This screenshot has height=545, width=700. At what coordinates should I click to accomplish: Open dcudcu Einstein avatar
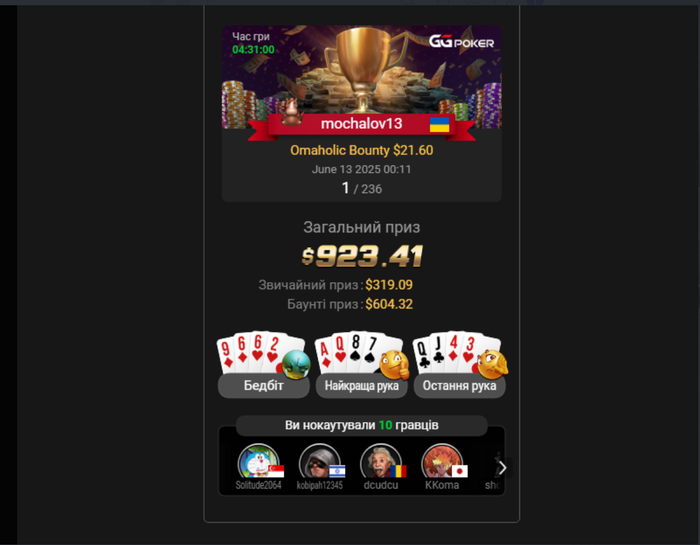point(381,462)
